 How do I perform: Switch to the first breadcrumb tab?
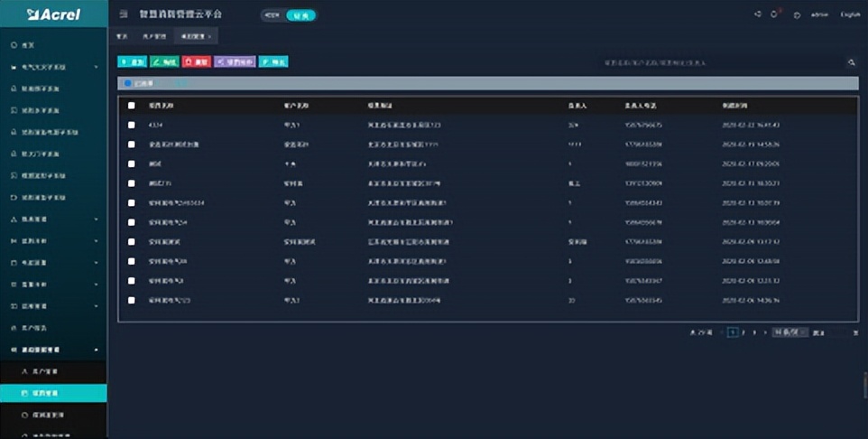pos(122,37)
